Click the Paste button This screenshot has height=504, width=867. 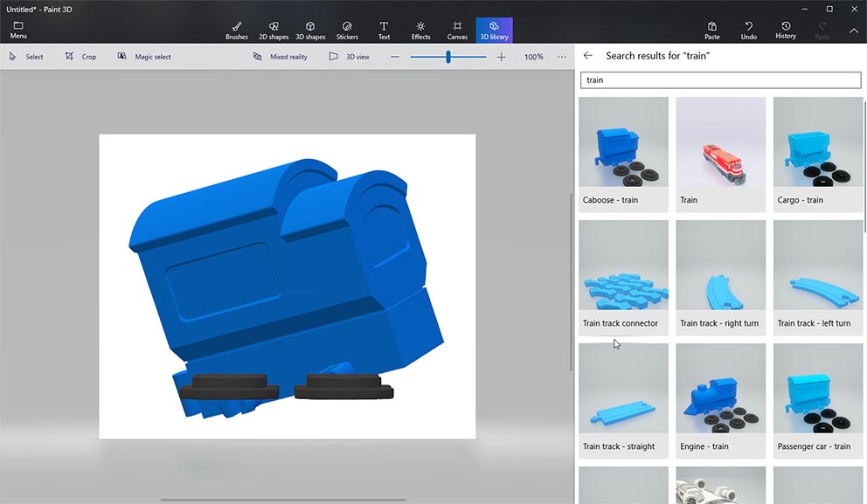711,31
